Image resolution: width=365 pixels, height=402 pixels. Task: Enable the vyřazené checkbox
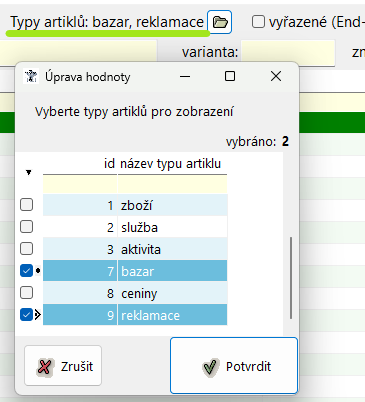coord(258,22)
